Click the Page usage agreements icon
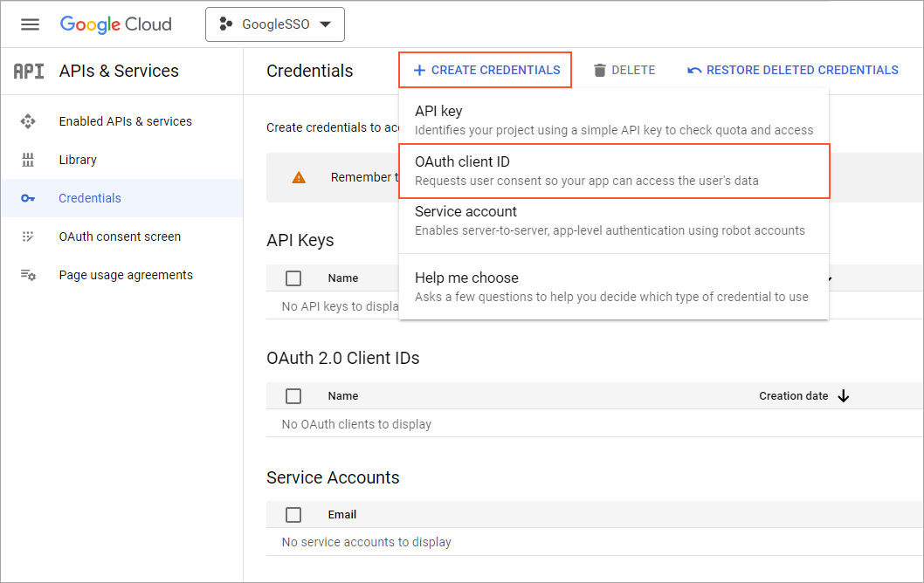The width and height of the screenshot is (924, 583). [x=28, y=275]
